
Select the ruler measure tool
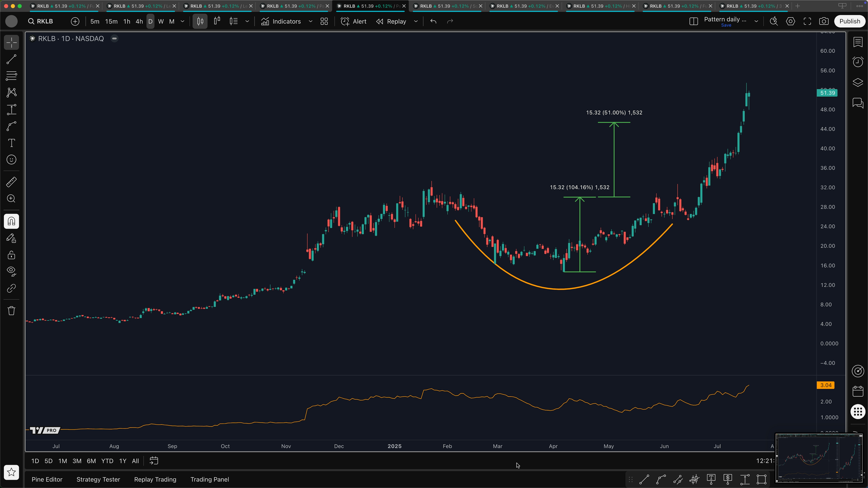click(12, 182)
